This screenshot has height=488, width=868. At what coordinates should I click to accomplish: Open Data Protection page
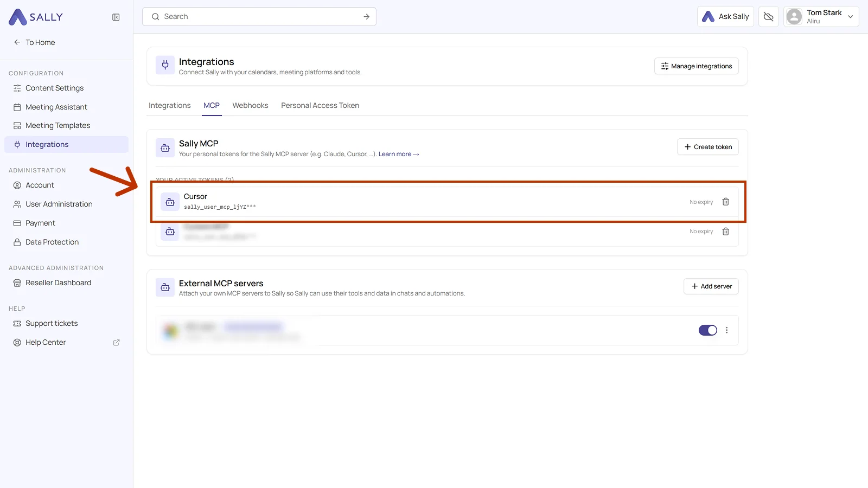(66, 242)
